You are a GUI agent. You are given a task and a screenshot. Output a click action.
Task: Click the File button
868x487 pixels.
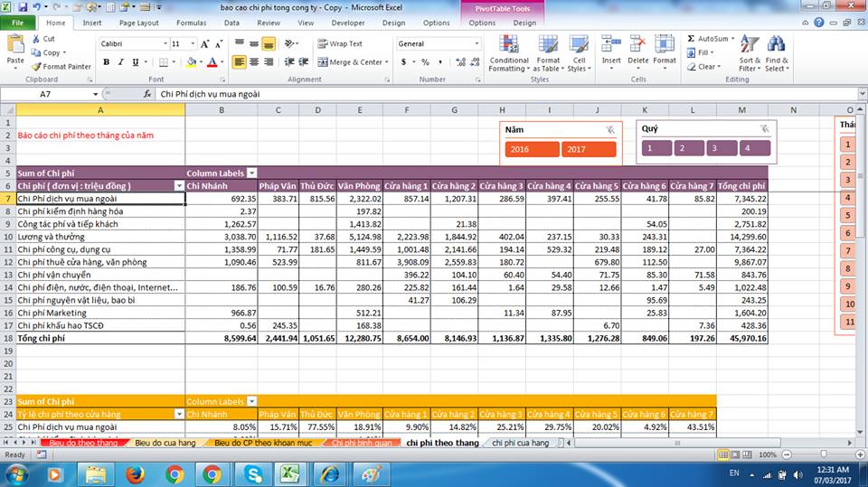(x=18, y=23)
